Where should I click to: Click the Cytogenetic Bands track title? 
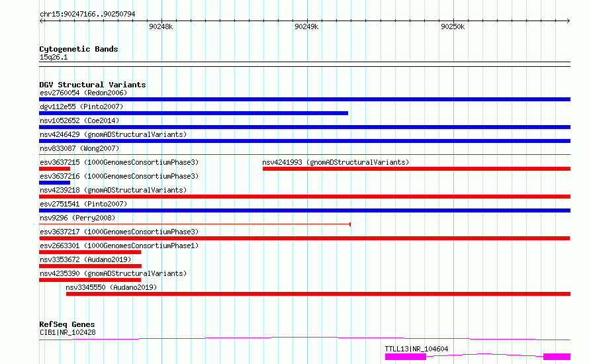click(79, 49)
